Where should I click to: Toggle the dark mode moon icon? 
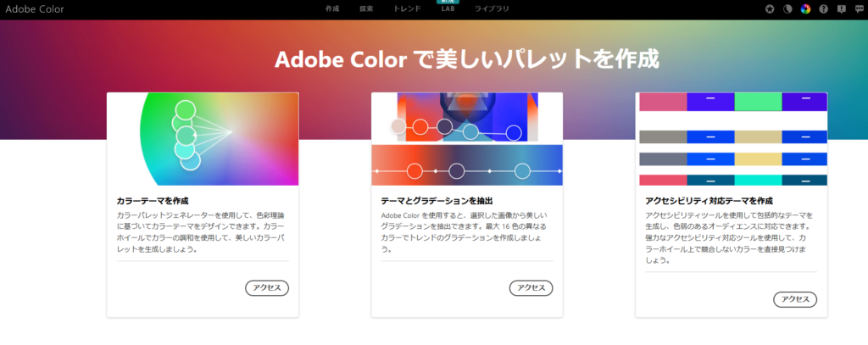pyautogui.click(x=787, y=8)
